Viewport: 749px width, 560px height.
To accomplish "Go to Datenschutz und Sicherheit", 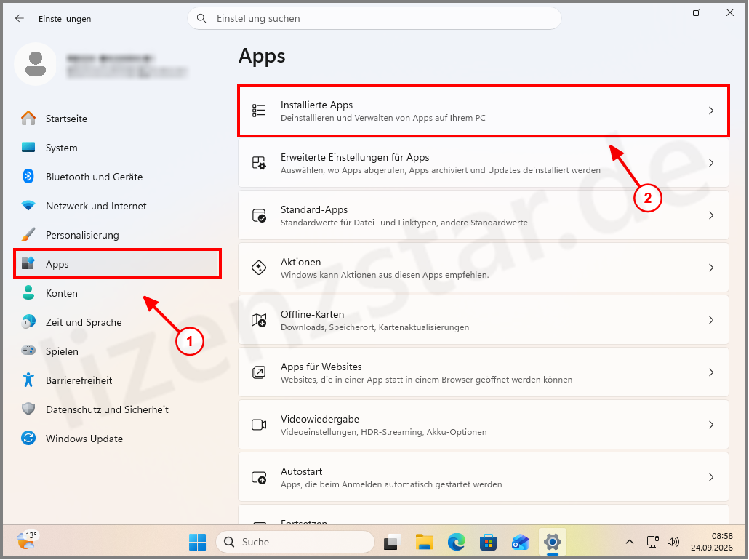I will tap(118, 409).
